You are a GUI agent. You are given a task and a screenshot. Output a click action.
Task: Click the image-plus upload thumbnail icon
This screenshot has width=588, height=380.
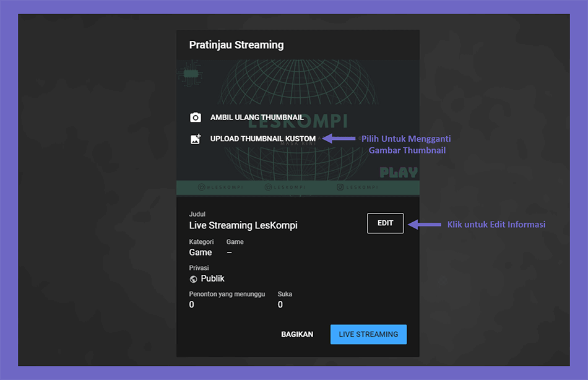click(196, 139)
